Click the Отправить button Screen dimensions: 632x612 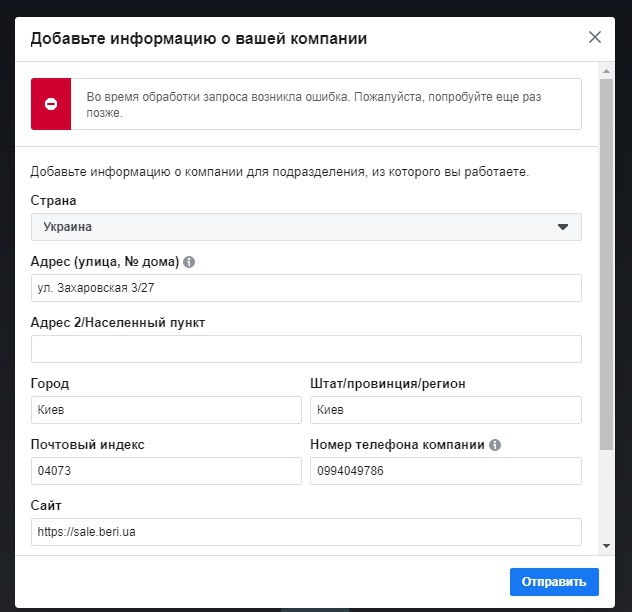(554, 582)
